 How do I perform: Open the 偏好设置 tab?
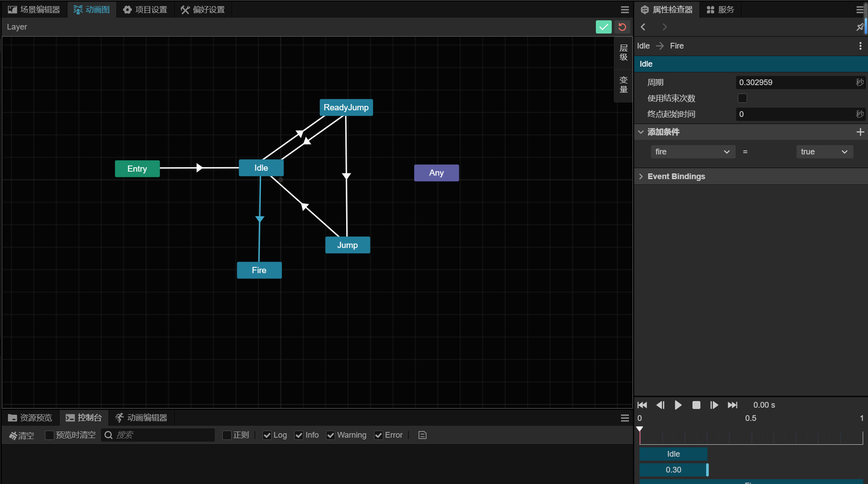[203, 10]
